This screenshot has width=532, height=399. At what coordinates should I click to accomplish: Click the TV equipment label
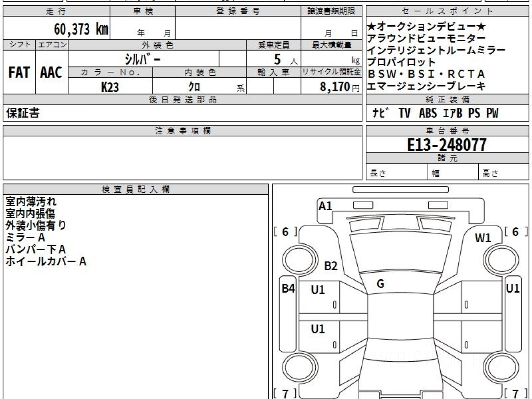404,113
